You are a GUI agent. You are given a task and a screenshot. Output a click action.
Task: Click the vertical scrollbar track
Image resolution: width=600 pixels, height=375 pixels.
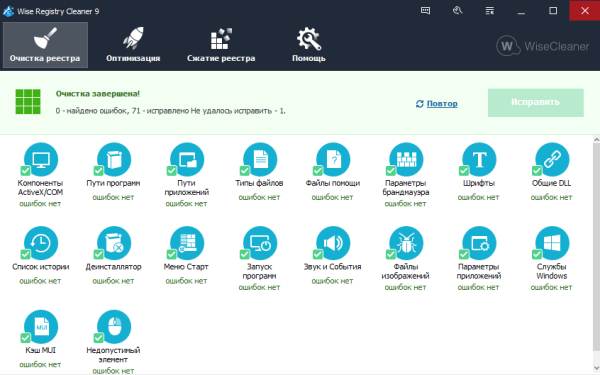(x=596, y=255)
